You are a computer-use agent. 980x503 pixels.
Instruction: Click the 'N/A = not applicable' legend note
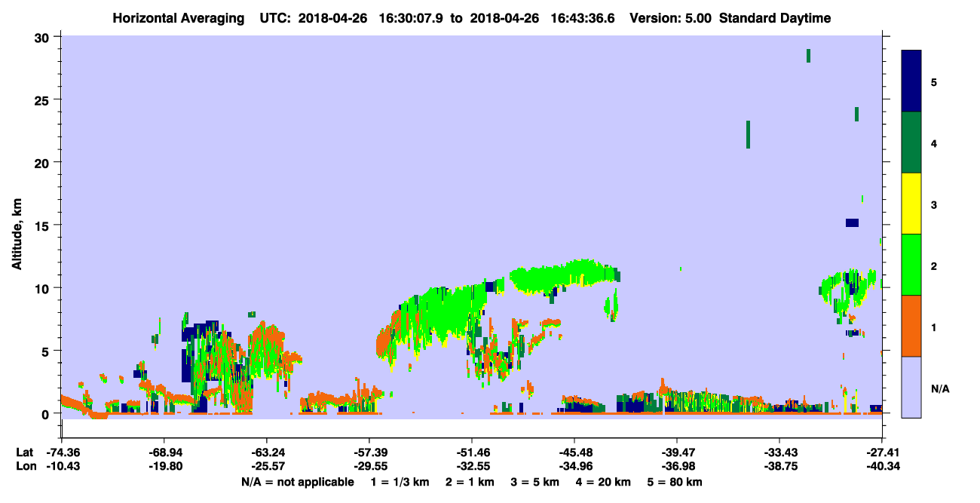298,482
